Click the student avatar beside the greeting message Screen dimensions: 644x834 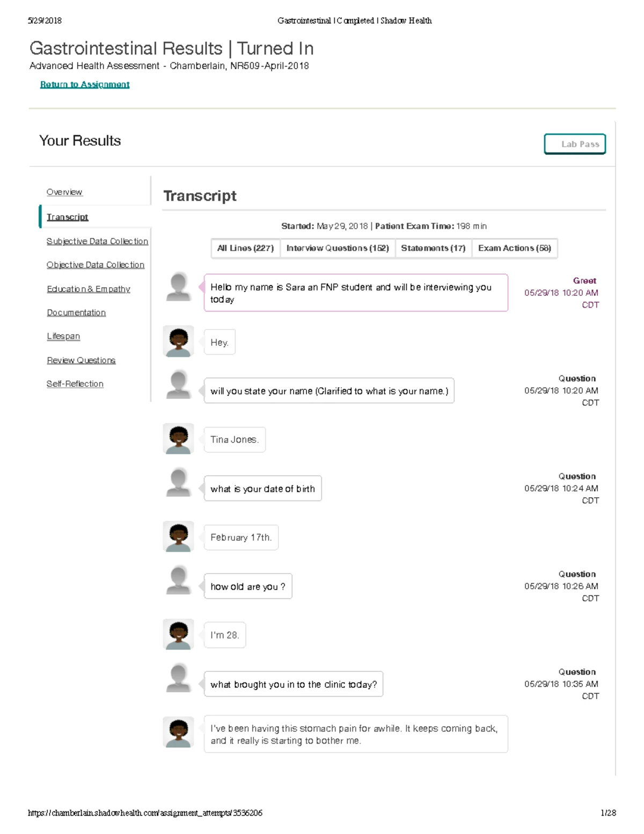[x=178, y=287]
